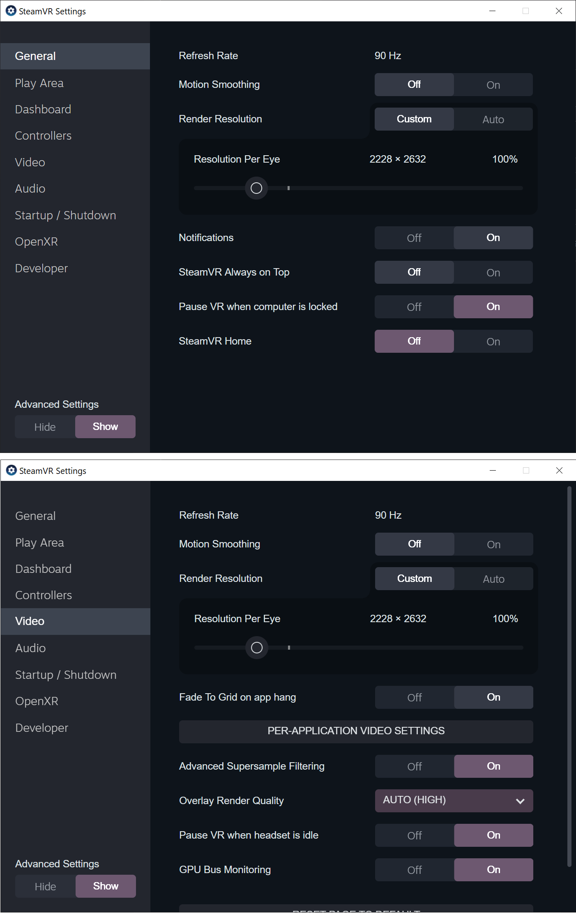Select General tab in bottom window

[x=76, y=516]
